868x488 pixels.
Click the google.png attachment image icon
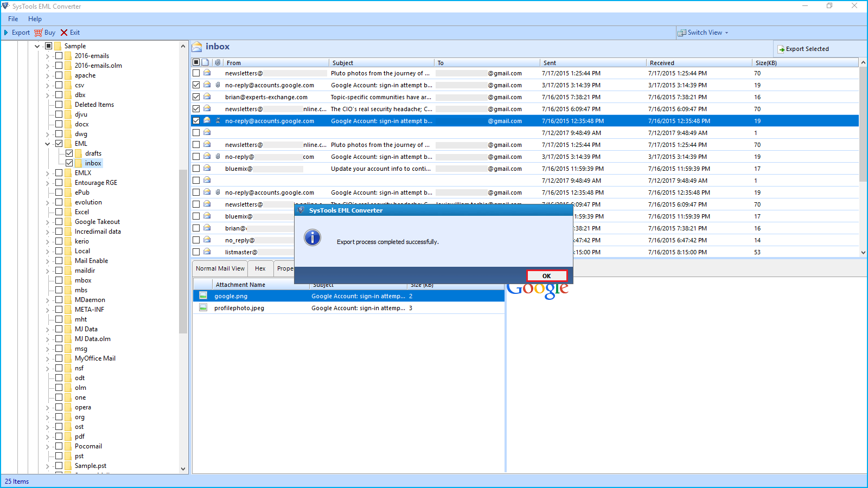(x=203, y=296)
